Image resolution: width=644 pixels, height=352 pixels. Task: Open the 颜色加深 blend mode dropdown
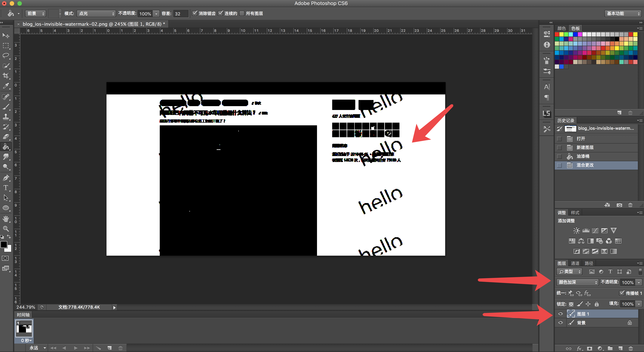(577, 282)
